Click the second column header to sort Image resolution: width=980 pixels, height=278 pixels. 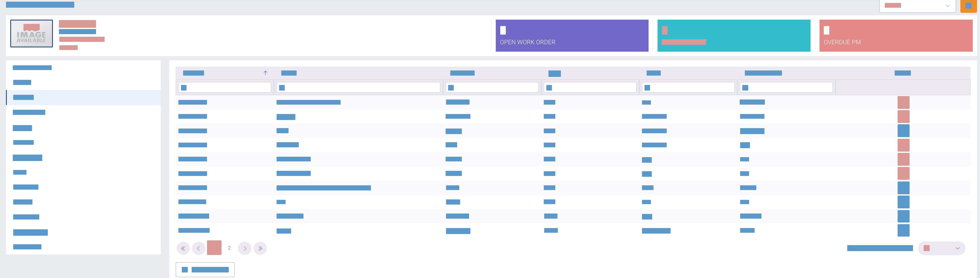click(x=289, y=73)
